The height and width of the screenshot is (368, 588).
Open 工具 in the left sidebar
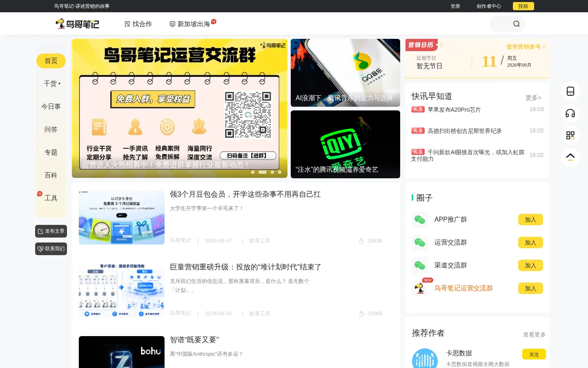coord(51,198)
